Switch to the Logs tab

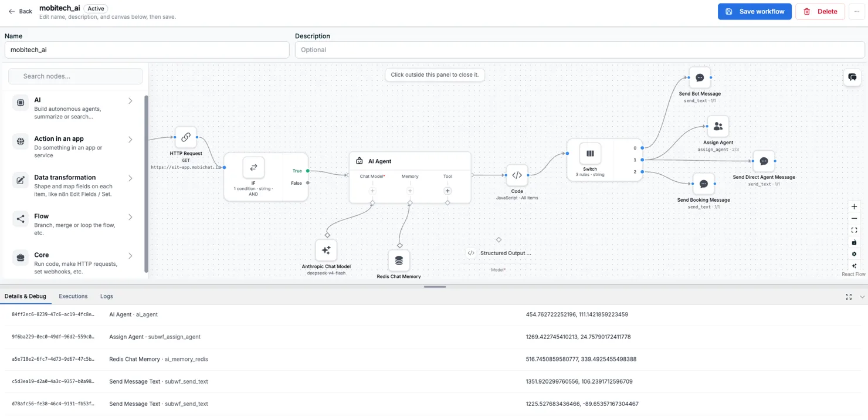coord(106,296)
